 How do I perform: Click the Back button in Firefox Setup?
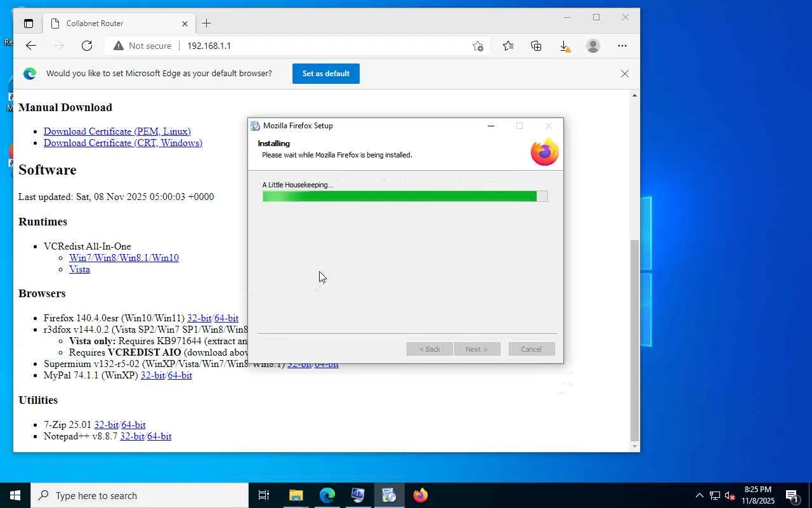pyautogui.click(x=429, y=349)
